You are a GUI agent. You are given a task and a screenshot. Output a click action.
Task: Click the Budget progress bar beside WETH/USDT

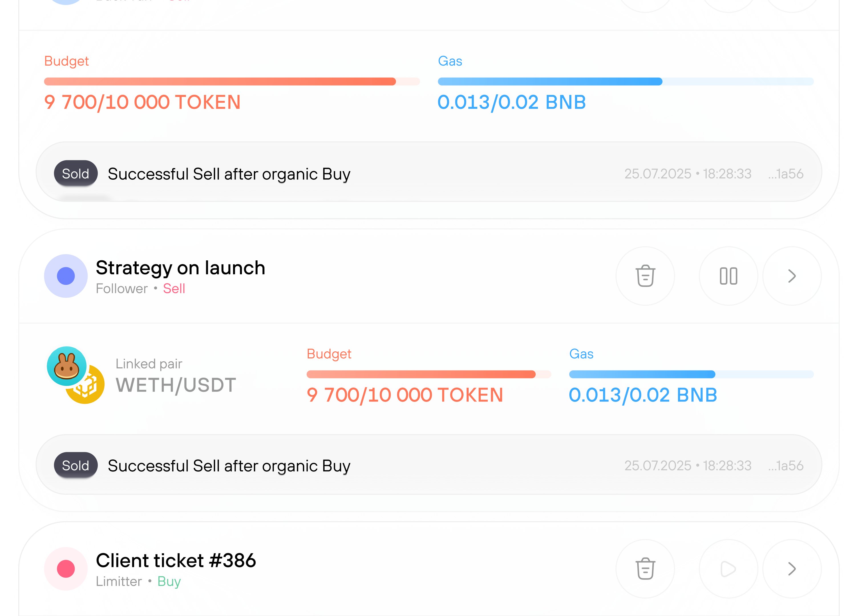[x=429, y=374]
